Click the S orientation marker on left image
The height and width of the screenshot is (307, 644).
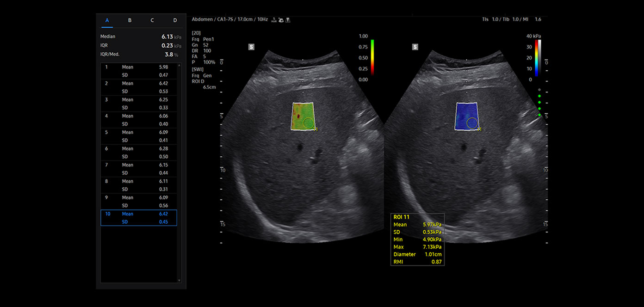click(251, 47)
